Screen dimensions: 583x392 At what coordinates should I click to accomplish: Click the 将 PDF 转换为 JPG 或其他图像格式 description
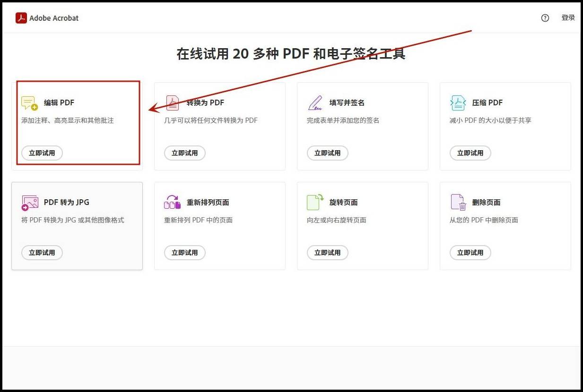[73, 220]
